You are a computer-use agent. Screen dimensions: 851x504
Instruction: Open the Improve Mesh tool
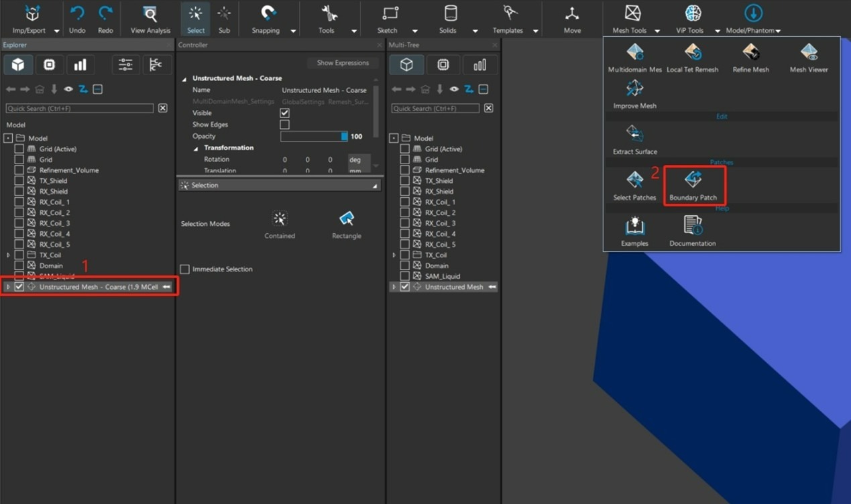[634, 88]
